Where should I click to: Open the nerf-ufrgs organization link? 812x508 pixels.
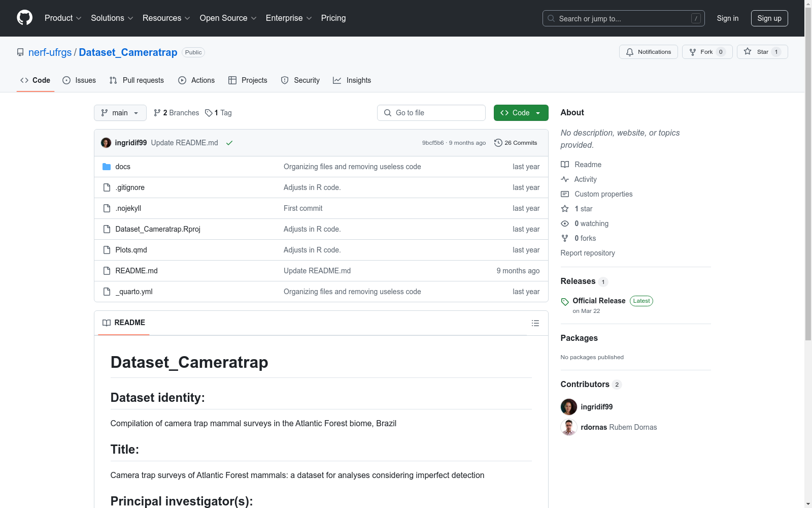[50, 52]
